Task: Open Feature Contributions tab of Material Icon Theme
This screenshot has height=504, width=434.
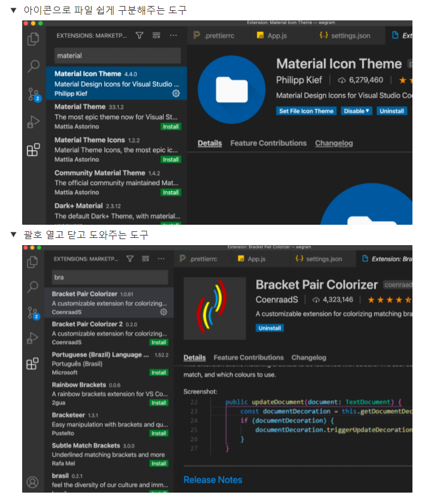Action: pos(268,143)
